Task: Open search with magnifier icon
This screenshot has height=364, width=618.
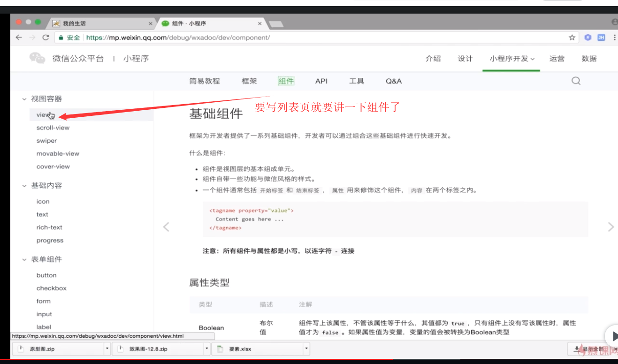Action: 576,81
